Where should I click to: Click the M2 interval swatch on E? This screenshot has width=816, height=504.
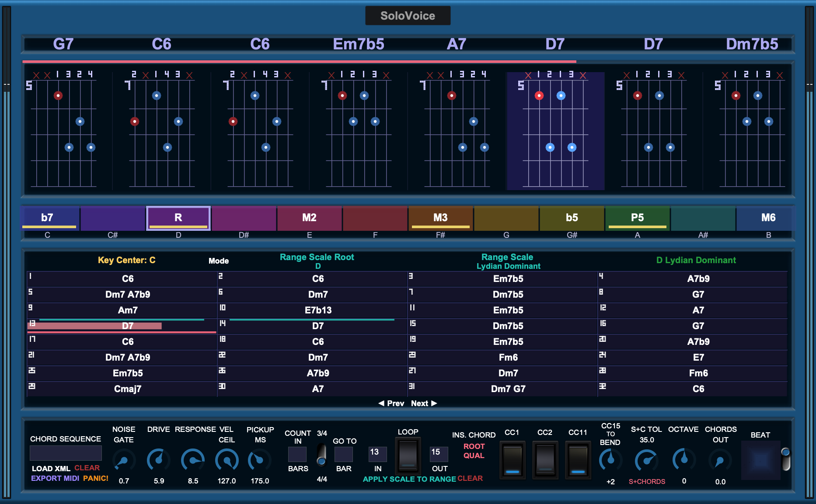[310, 218]
